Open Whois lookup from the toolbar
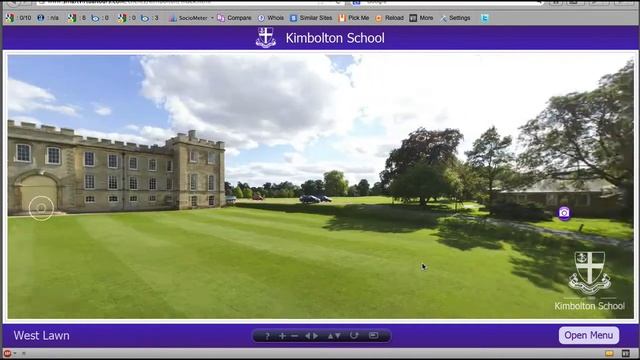The image size is (640, 360). tap(271, 18)
